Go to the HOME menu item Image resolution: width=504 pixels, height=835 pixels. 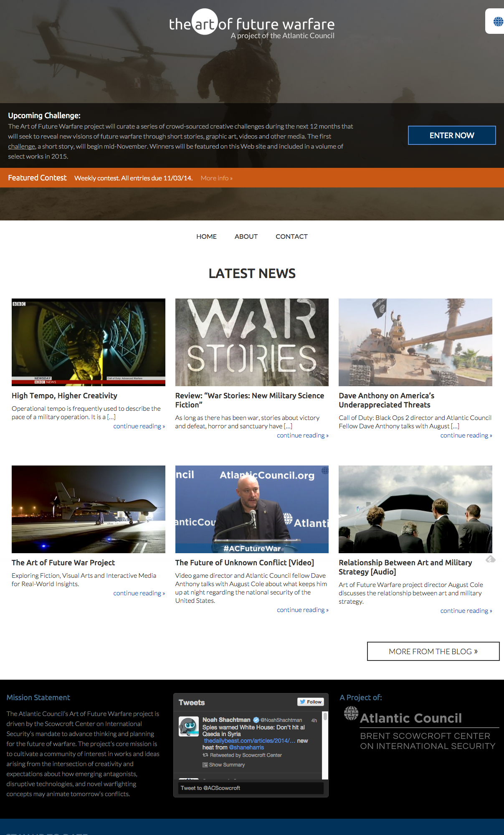point(206,237)
